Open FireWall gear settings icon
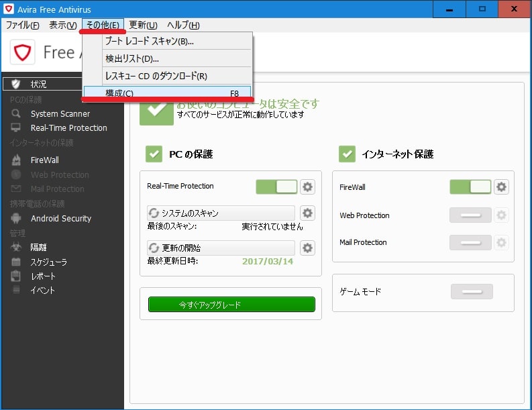This screenshot has width=532, height=410. (501, 187)
